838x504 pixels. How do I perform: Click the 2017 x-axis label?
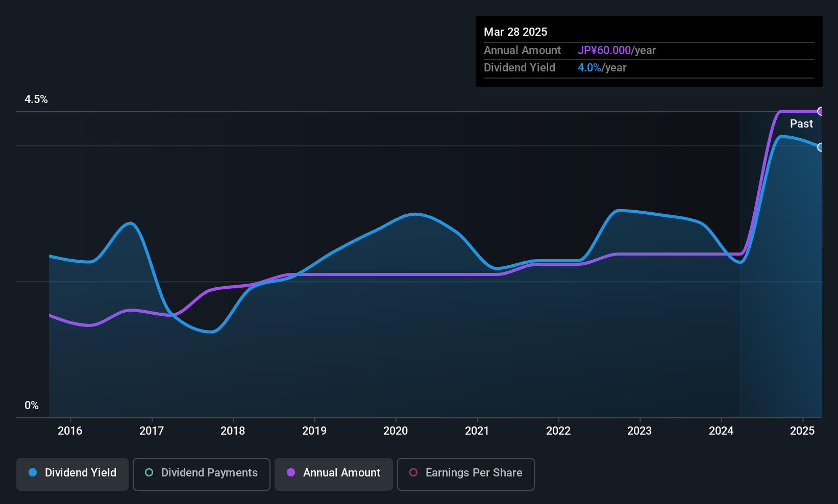coord(152,431)
